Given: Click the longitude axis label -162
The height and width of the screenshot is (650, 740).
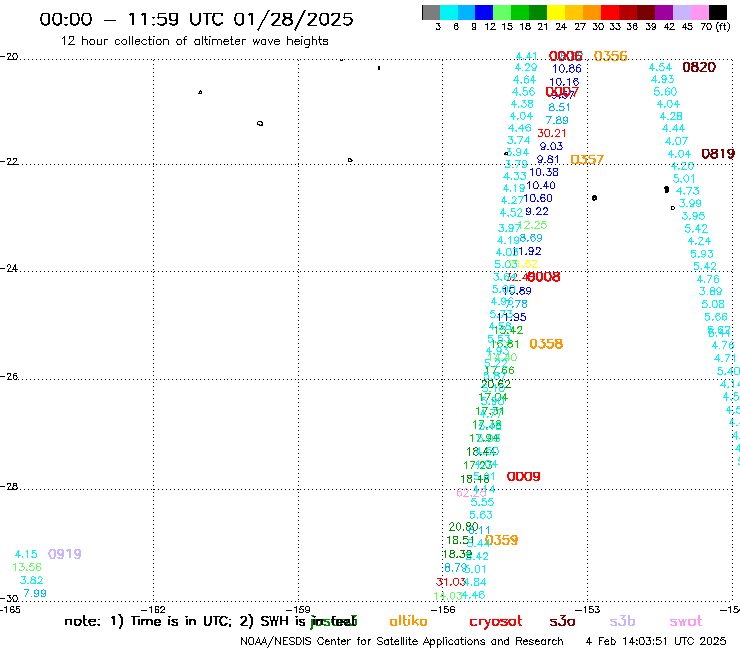Looking at the screenshot, I should 154,609.
